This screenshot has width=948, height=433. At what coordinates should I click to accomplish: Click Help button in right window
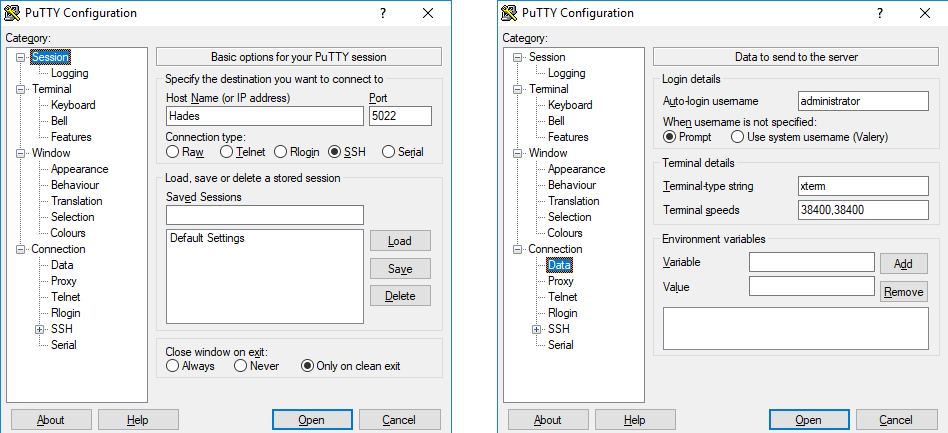tap(635, 420)
